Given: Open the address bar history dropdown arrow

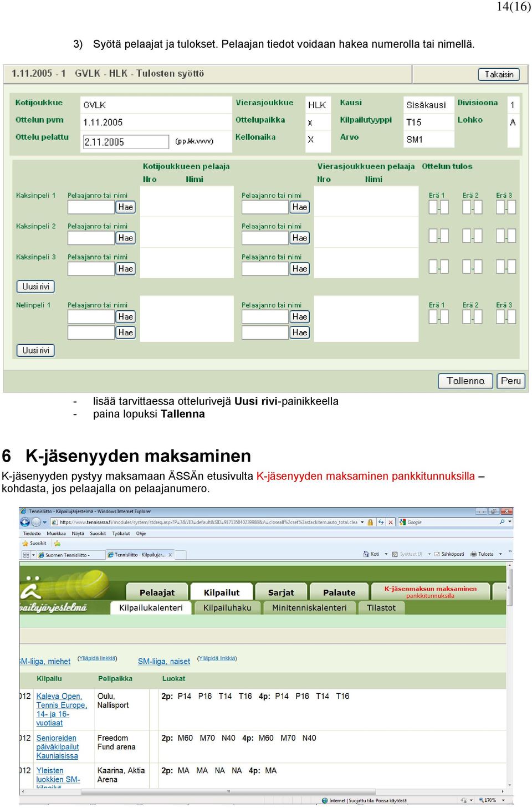Looking at the screenshot, I should (362, 522).
